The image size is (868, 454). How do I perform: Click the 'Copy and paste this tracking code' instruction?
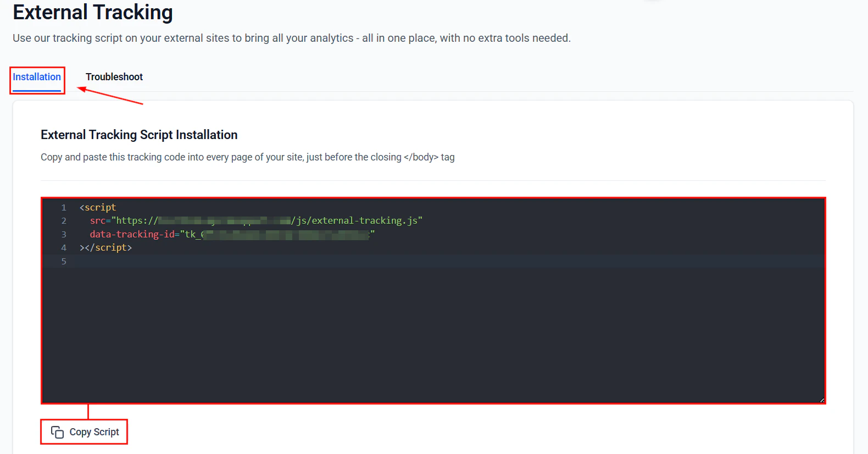[x=248, y=157]
